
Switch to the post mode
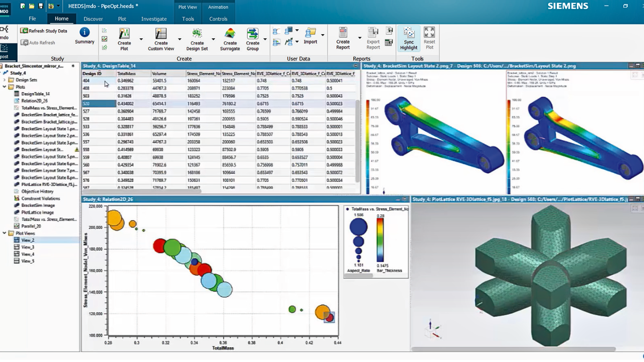point(4,51)
